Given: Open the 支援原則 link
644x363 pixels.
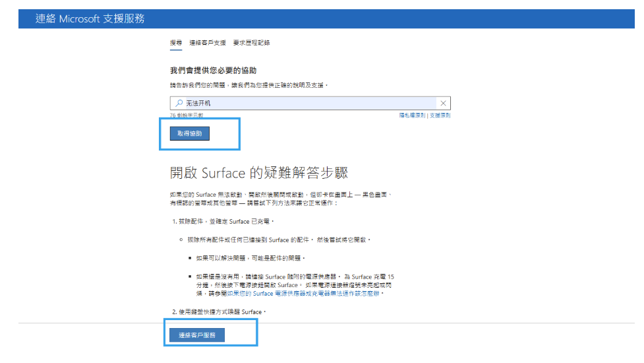Looking at the screenshot, I should click(440, 115).
